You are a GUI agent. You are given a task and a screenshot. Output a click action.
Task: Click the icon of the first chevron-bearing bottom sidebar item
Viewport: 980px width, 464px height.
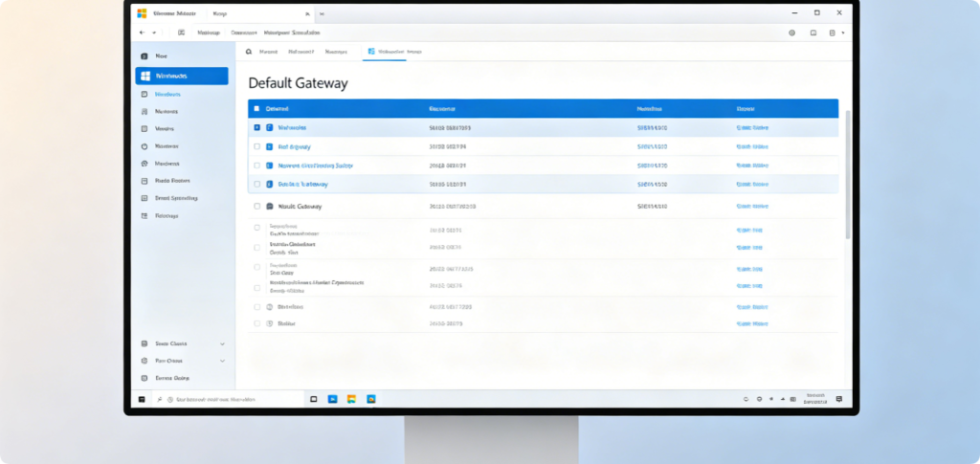[145, 343]
